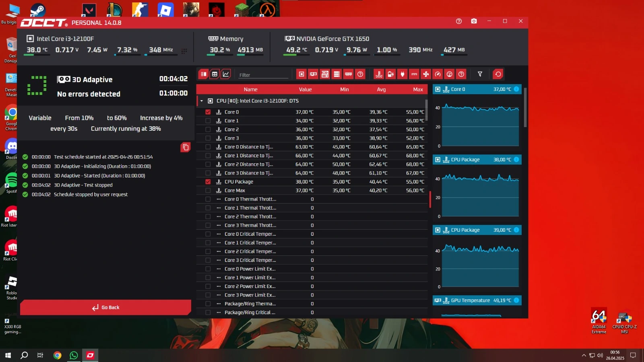644x362 pixels.
Task: Open Windows search on the taskbar
Action: coord(24,355)
